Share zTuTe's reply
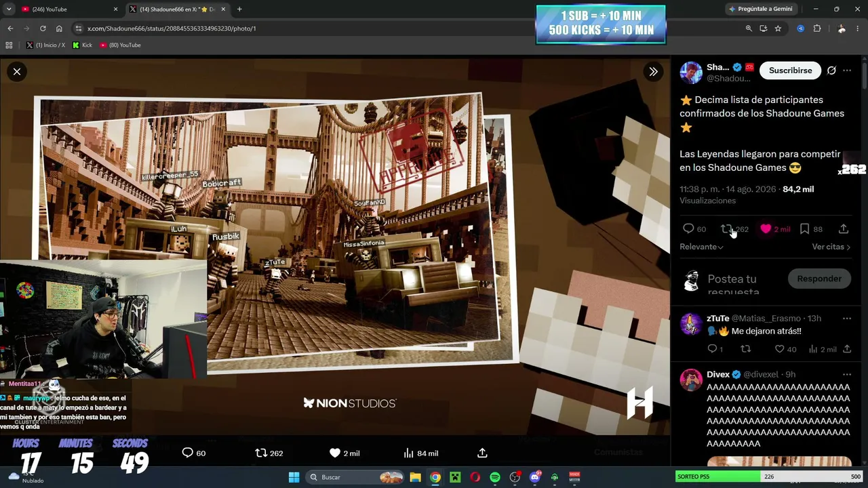Screen dimensions: 868x488 point(847,349)
